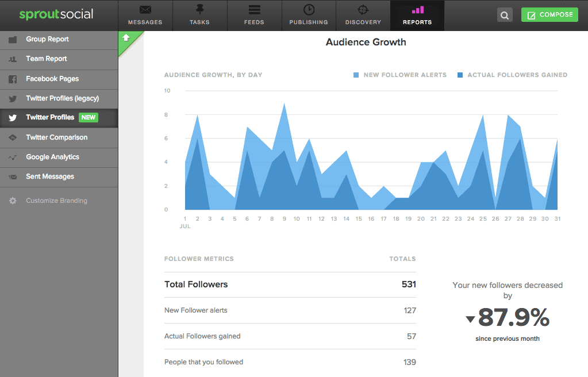Click the green up-arrow corner icon
The width and height of the screenshot is (588, 377).
pyautogui.click(x=126, y=38)
